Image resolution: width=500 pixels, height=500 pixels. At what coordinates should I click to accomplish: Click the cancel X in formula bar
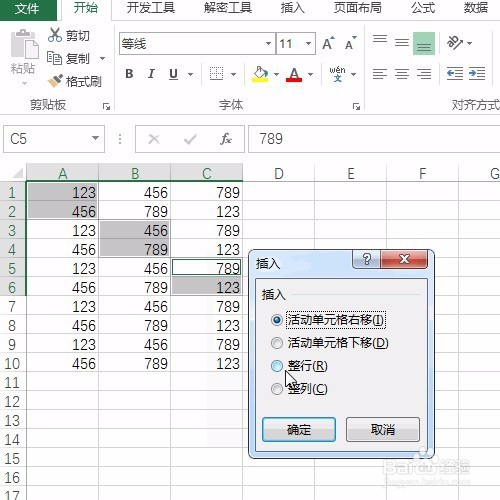[154, 139]
